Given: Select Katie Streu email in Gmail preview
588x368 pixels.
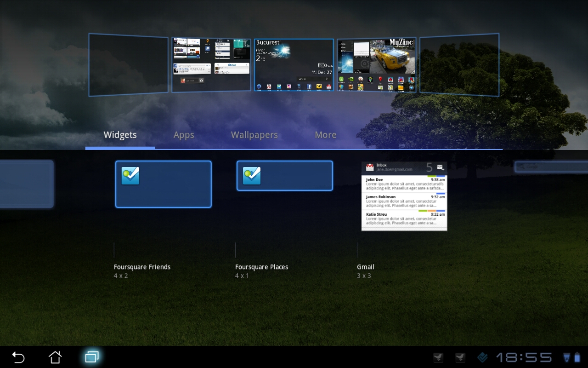Looking at the screenshot, I should pos(404,218).
